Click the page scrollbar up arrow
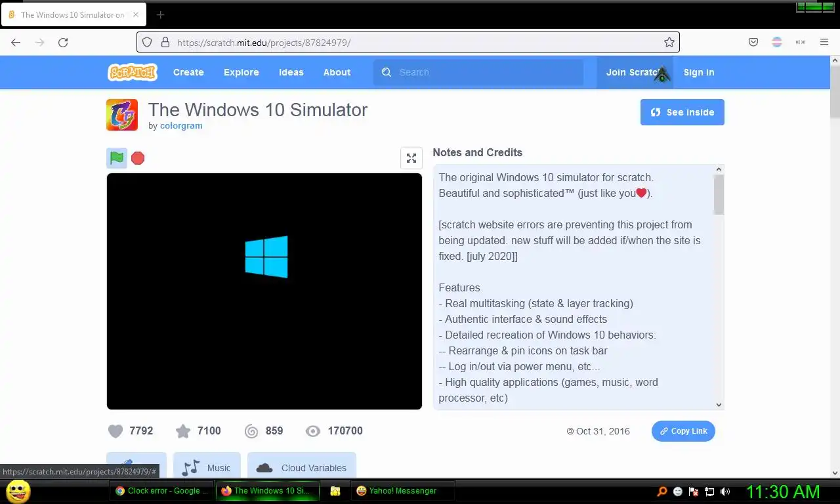Screen dimensions: 840x504 (x=835, y=60)
